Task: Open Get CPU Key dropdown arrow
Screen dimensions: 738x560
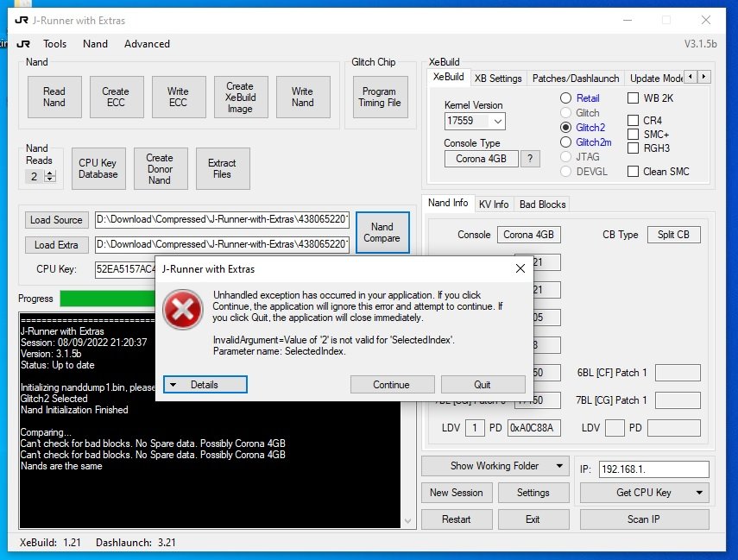Action: tap(699, 493)
